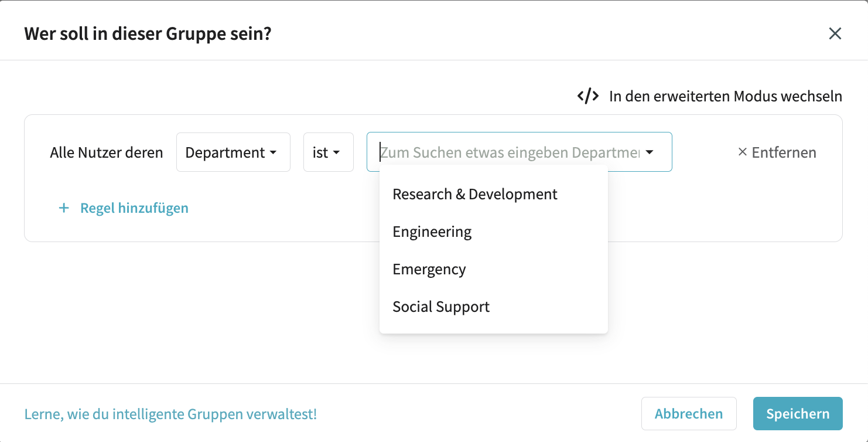The height and width of the screenshot is (442, 868).
Task: Cancel the dialog with Abbrechen
Action: pyautogui.click(x=689, y=413)
